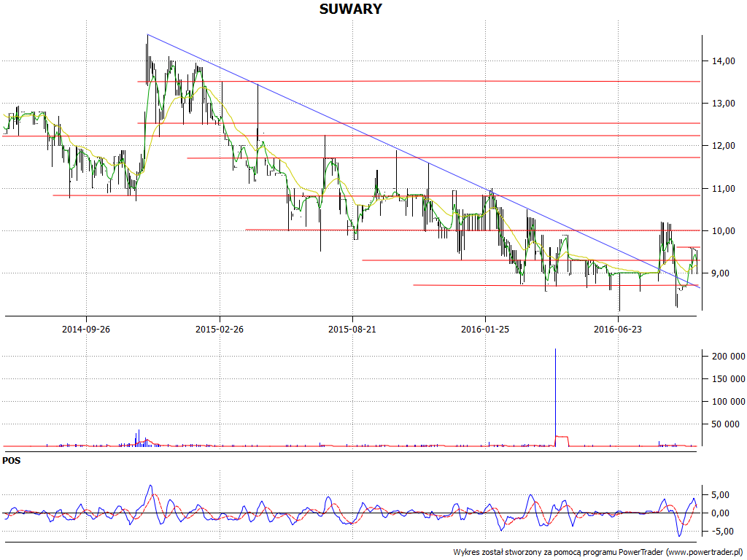Image resolution: width=747 pixels, height=560 pixels.
Task: Click the tall blue volume spike bar
Action: pyautogui.click(x=555, y=397)
